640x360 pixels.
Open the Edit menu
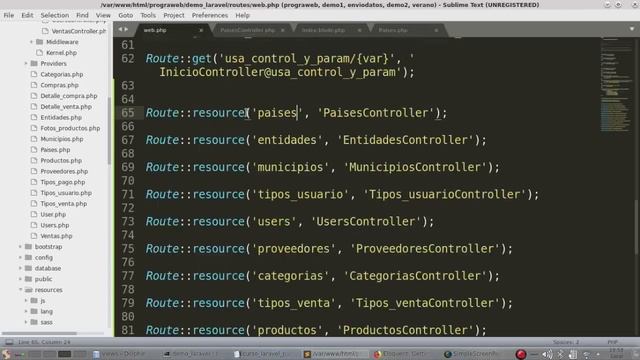27,15
